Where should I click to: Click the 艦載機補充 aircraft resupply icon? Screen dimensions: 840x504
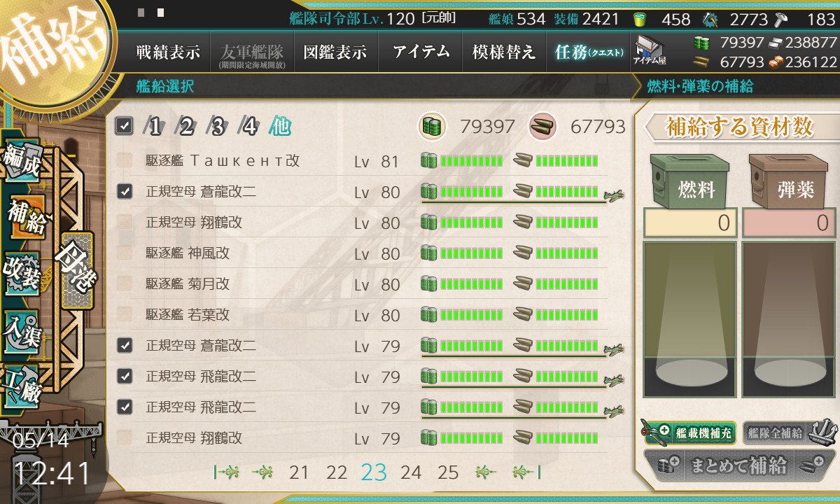[688, 433]
